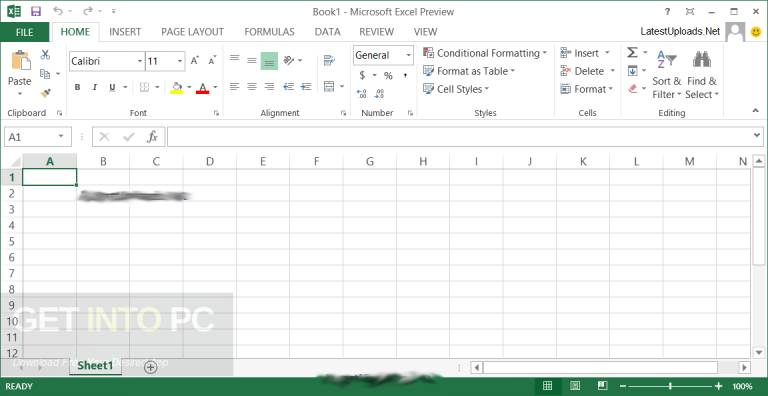Open the green FILE button
This screenshot has width=768, height=396.
[24, 32]
